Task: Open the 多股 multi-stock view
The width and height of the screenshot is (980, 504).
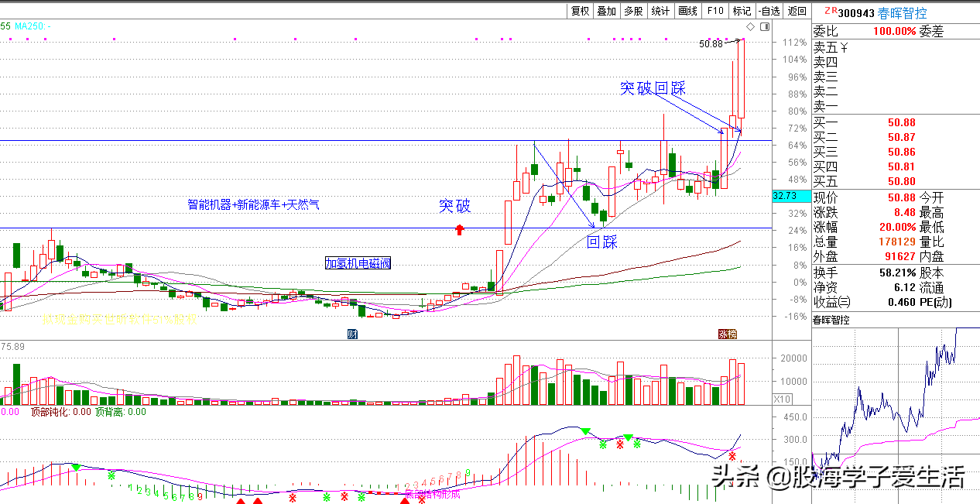Action: point(633,11)
